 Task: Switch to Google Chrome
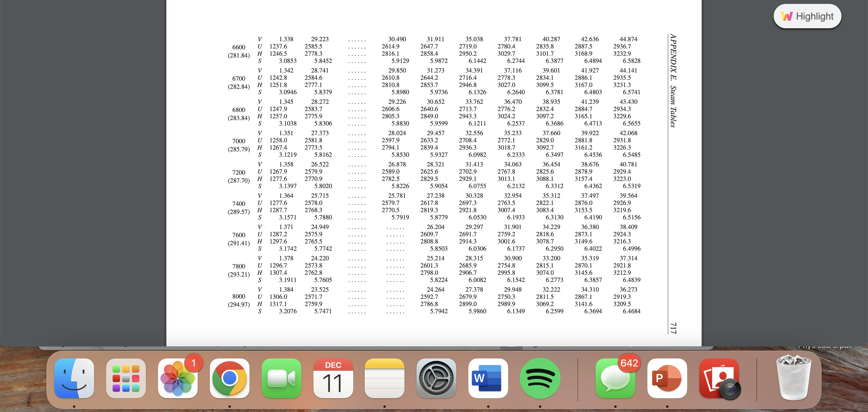point(229,378)
